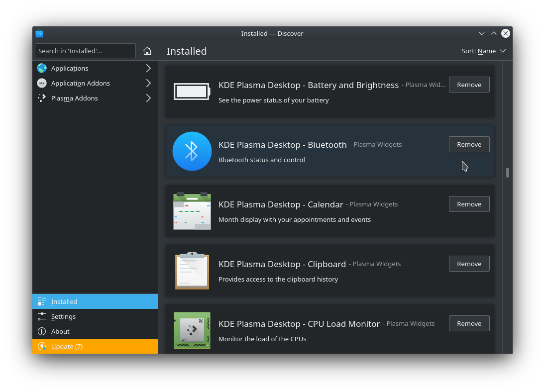545x392 pixels.
Task: Remove the Clipboard widget
Action: pyautogui.click(x=469, y=264)
